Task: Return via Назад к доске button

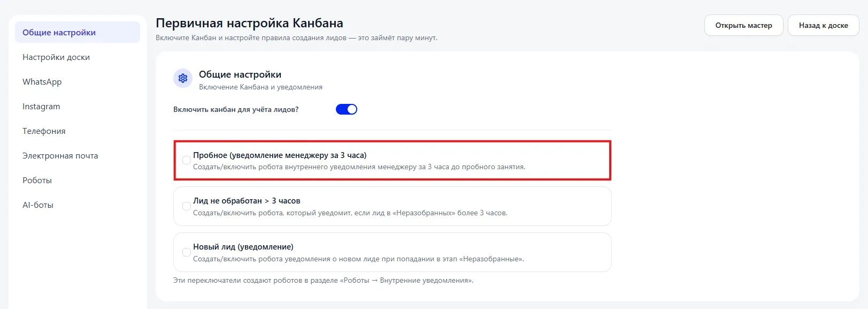Action: tap(824, 25)
